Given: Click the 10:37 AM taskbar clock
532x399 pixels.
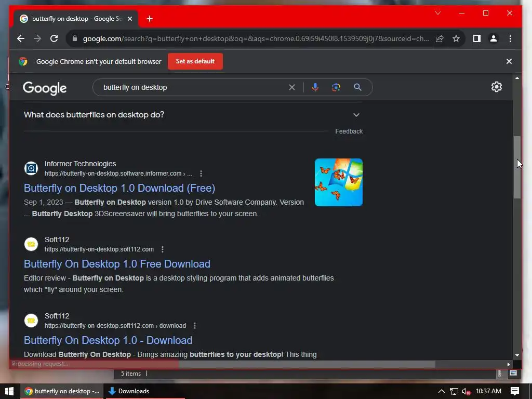Looking at the screenshot, I should coord(488,391).
